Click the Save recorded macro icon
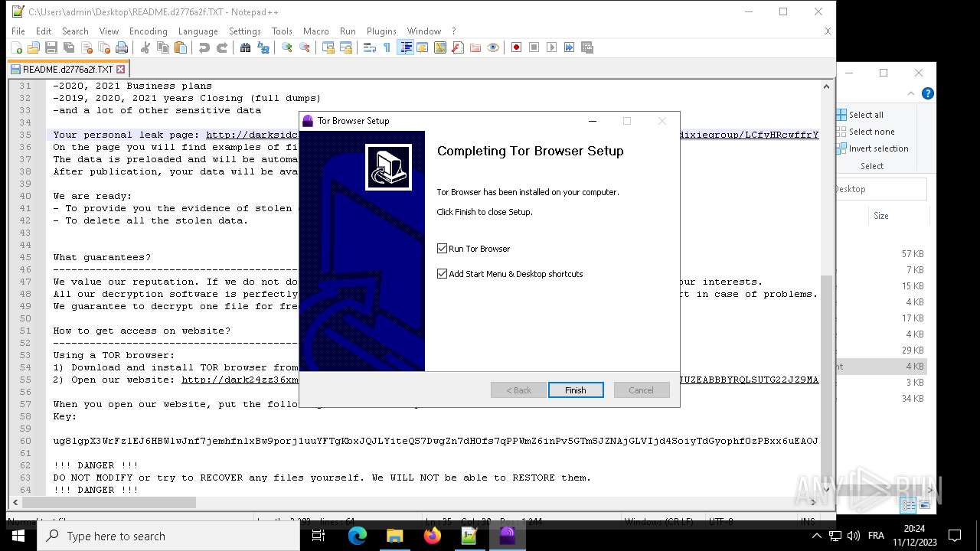Screen dimensions: 980x551 pos(587,47)
